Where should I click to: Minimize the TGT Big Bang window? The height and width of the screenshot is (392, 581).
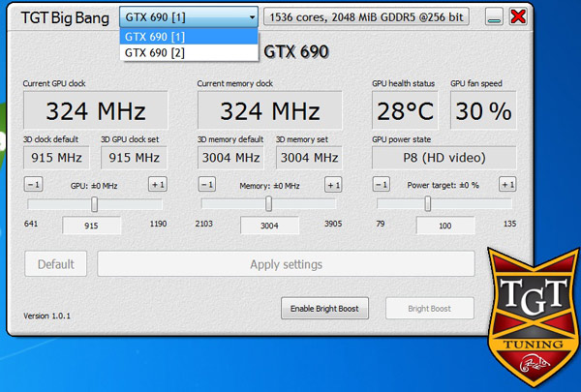pyautogui.click(x=495, y=16)
